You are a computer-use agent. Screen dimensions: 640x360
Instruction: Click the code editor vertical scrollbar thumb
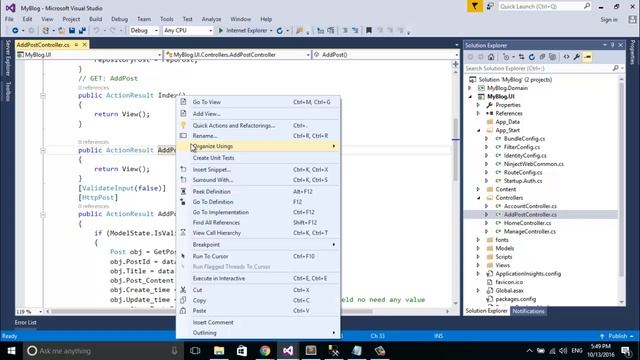[456, 149]
